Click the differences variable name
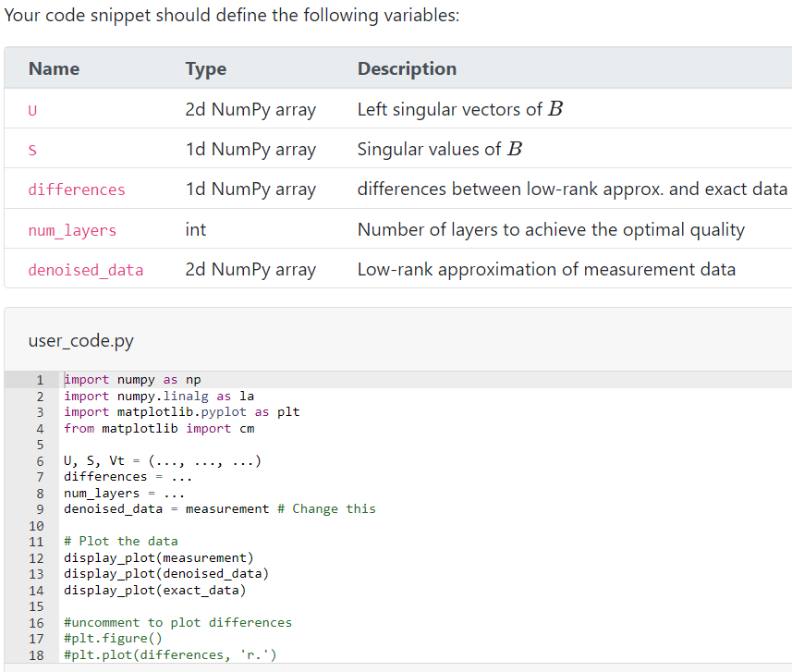Viewport: 792px width, 672px height. point(76,189)
